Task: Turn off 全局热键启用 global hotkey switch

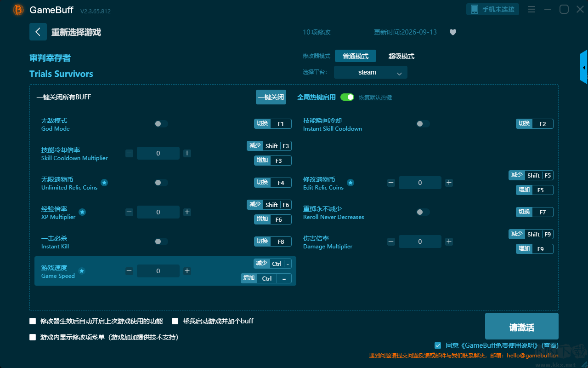Action: [x=347, y=97]
